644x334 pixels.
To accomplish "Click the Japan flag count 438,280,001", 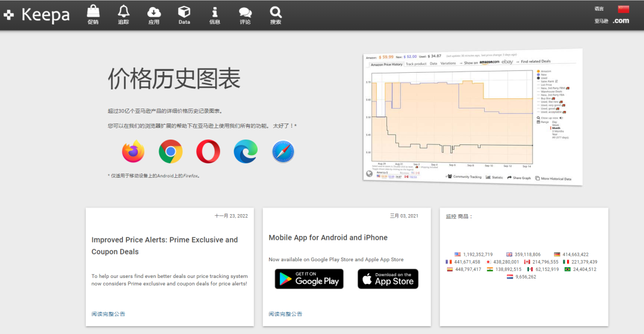I will (502, 262).
